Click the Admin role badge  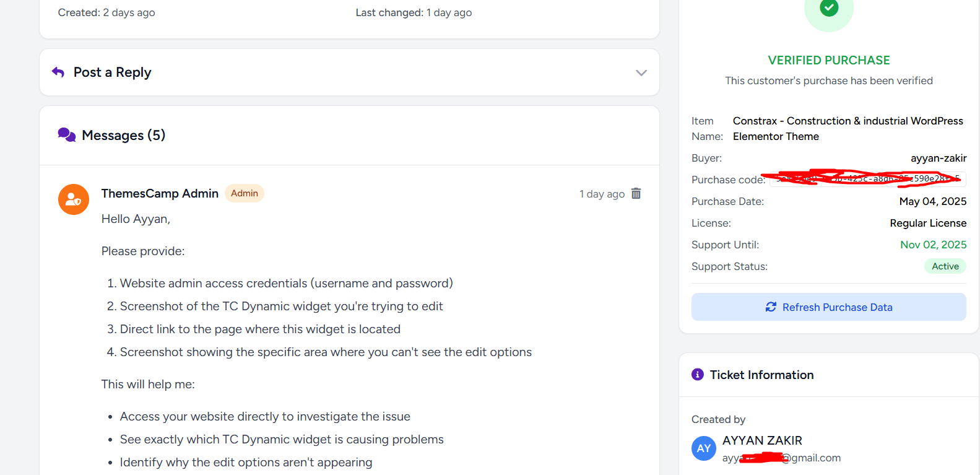click(245, 193)
